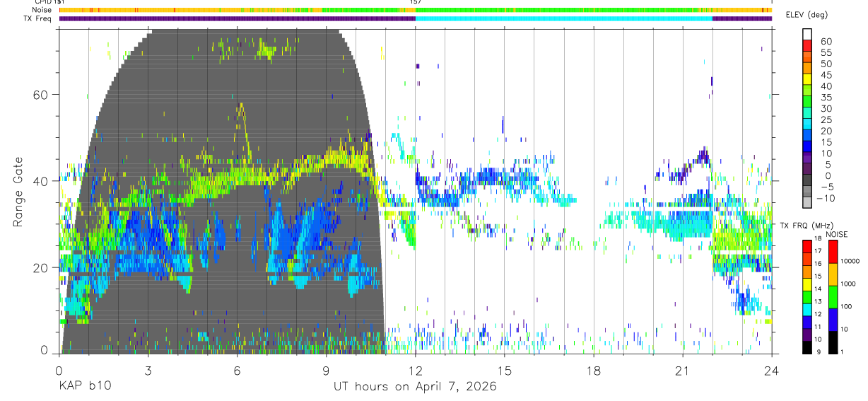Click the '157' CPID marker above the noise strip
Viewport: 868px width, 401px height.
coord(416,2)
